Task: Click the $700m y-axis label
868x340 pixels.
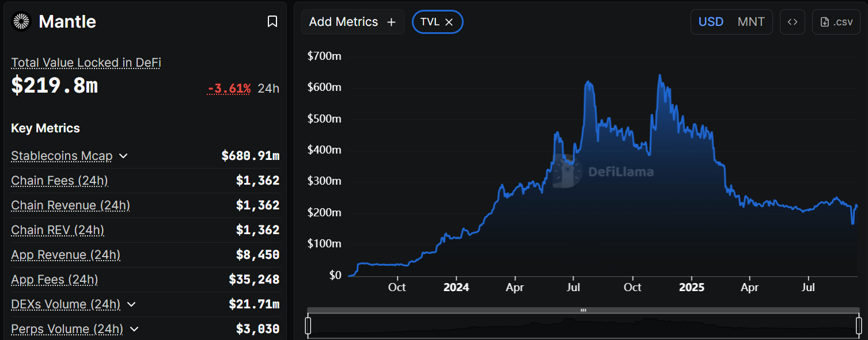Action: click(324, 56)
